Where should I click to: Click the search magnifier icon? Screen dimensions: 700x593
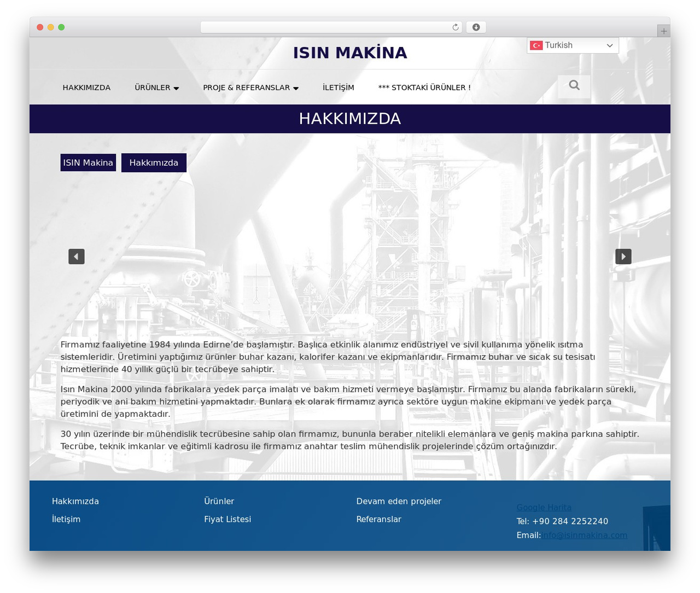click(x=574, y=86)
